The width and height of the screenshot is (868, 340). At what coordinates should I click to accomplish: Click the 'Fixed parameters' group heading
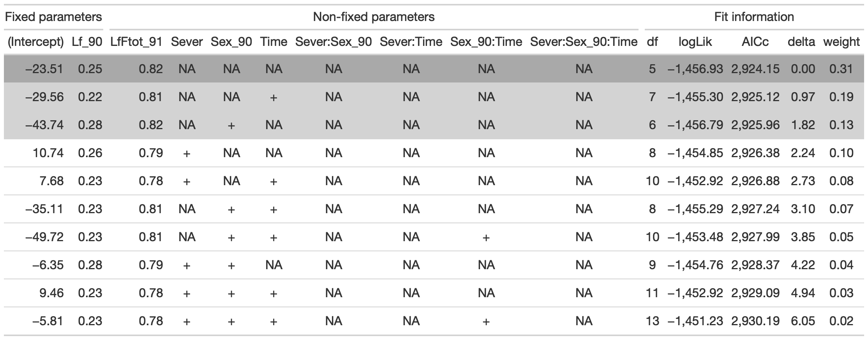coord(53,17)
